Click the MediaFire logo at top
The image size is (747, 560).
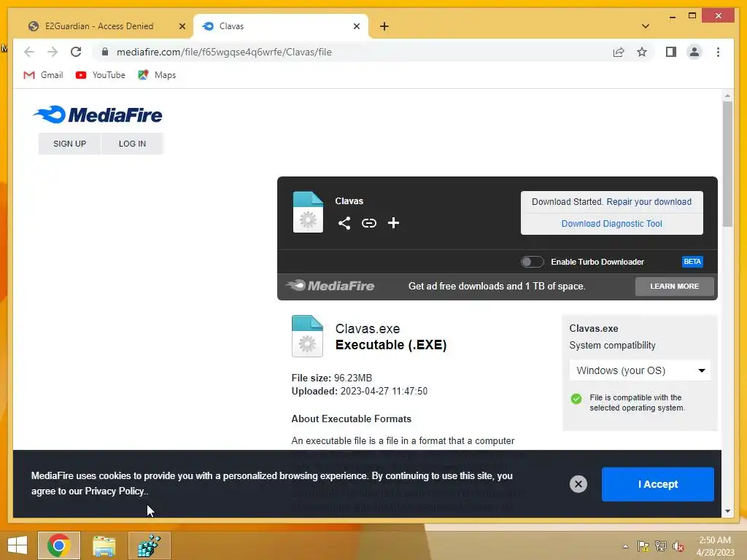[x=98, y=114]
